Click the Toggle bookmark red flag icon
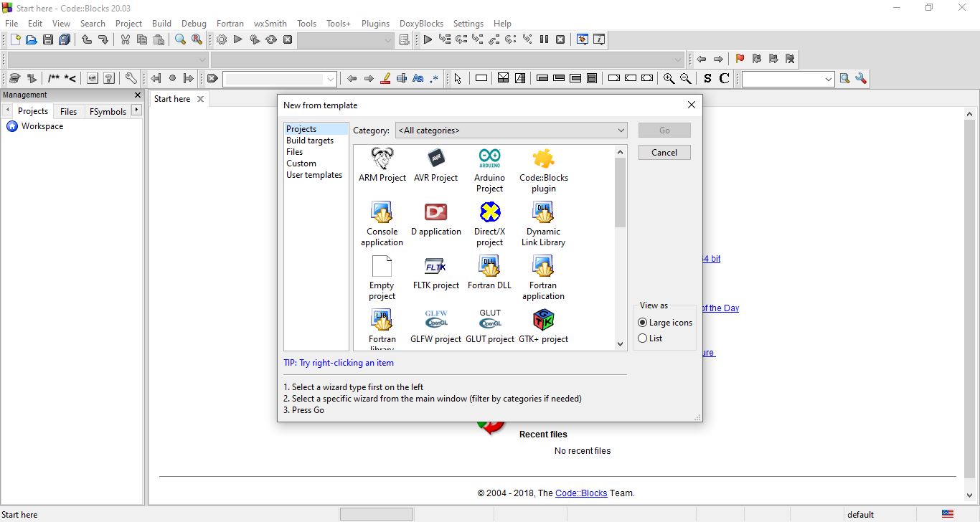Image resolution: width=980 pixels, height=522 pixels. click(740, 59)
